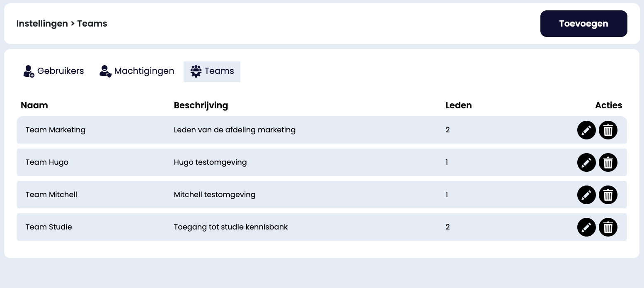
Task: Click Toegang tot studie kennisbank text
Action: (x=231, y=227)
